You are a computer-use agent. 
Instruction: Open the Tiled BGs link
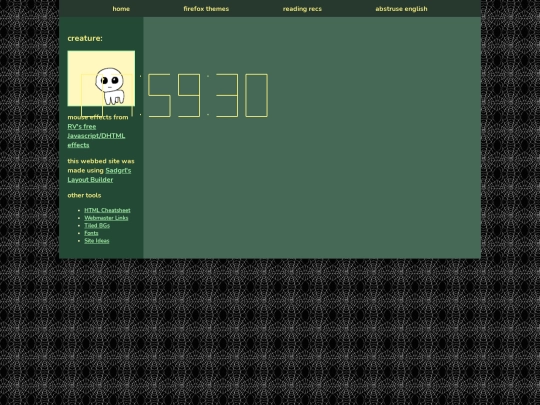[97, 225]
